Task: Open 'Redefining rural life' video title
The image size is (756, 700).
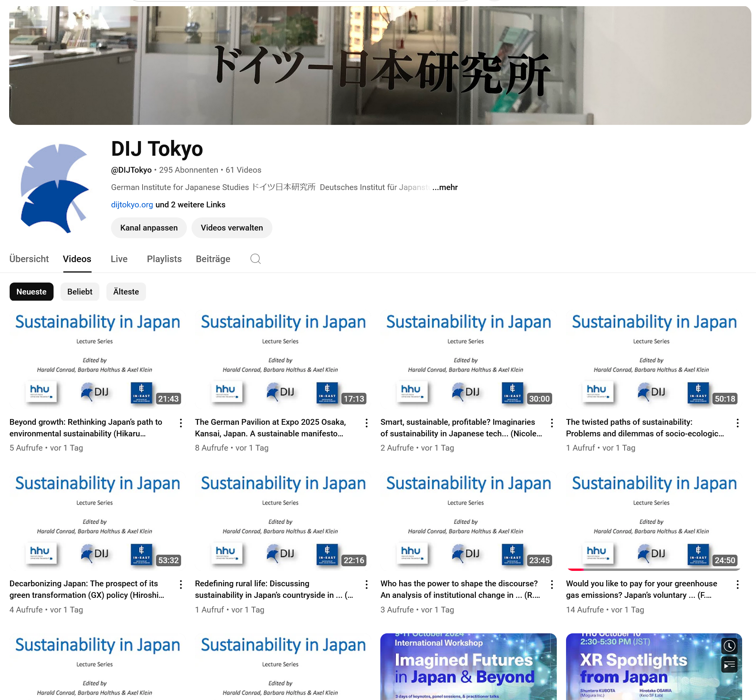Action: click(x=274, y=589)
